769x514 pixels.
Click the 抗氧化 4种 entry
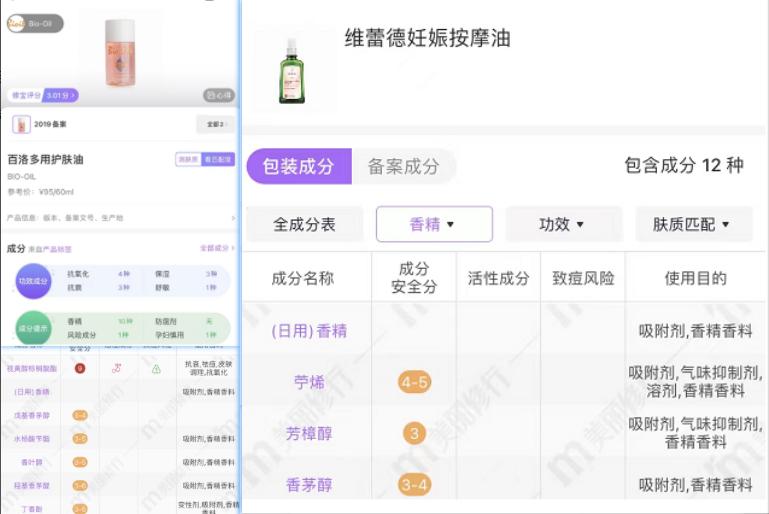[x=99, y=274]
